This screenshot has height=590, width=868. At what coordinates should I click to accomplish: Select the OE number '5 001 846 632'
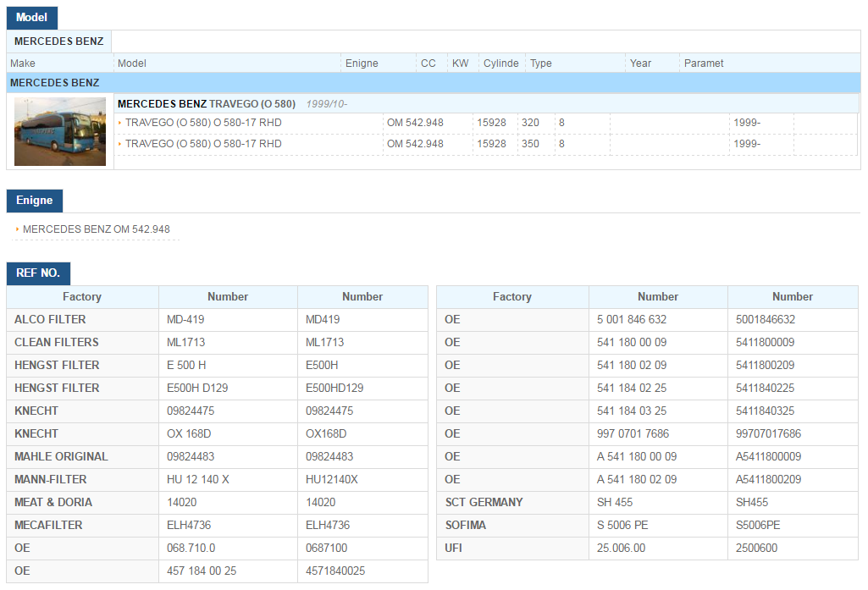[x=632, y=320]
